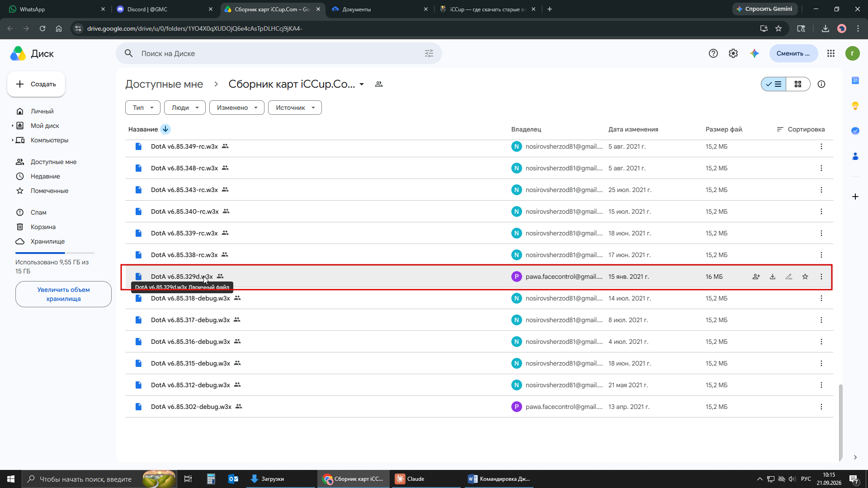This screenshot has width=868, height=488.
Task: Open Drive settings gear
Action: point(733,53)
